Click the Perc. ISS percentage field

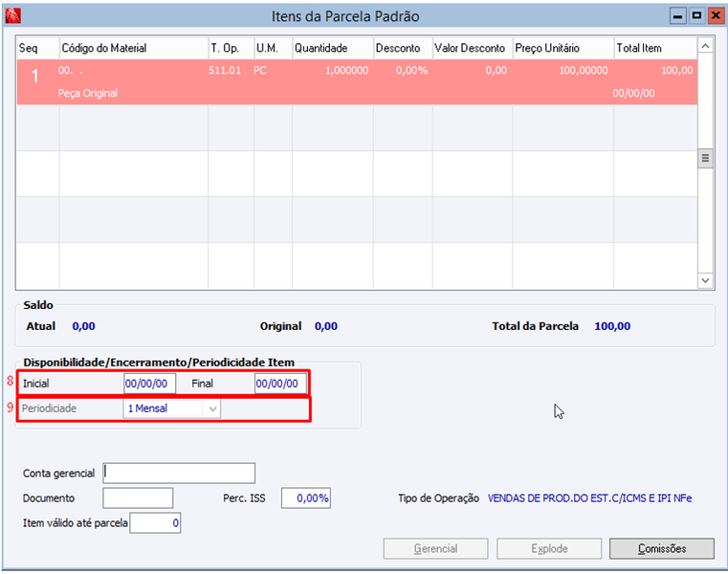tap(306, 498)
